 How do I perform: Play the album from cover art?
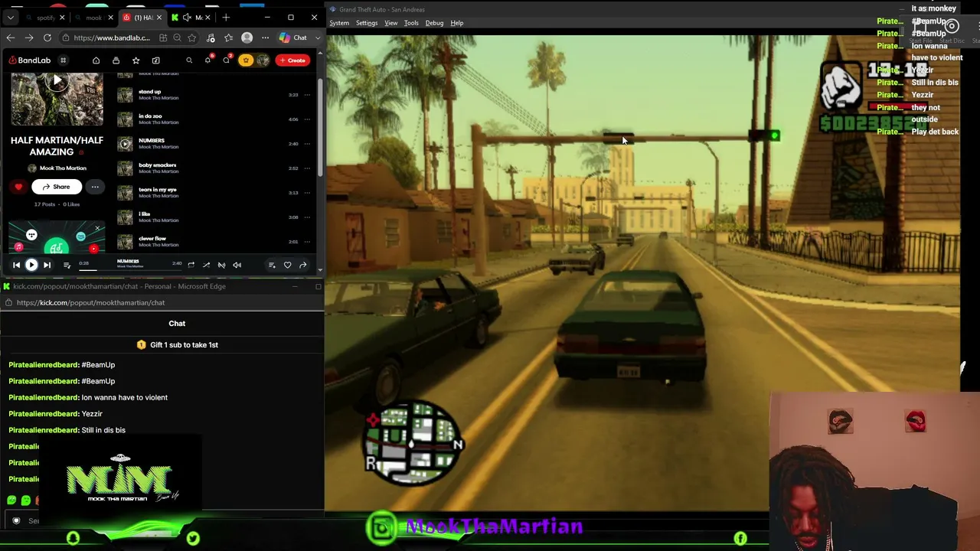tap(57, 81)
